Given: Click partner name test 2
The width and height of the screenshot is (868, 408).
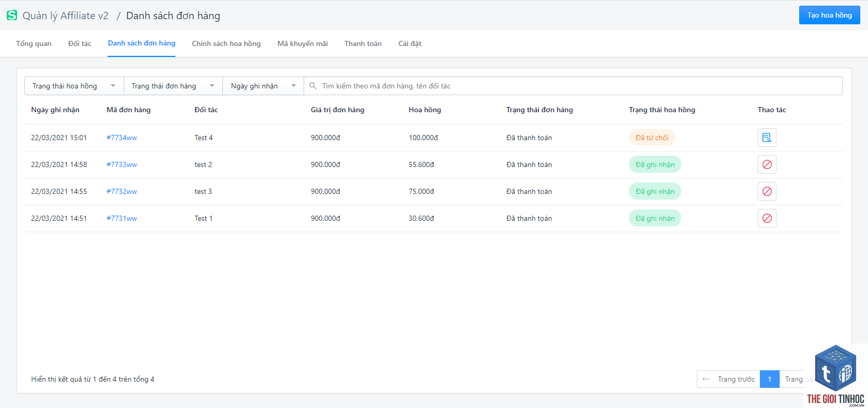Looking at the screenshot, I should tap(203, 164).
